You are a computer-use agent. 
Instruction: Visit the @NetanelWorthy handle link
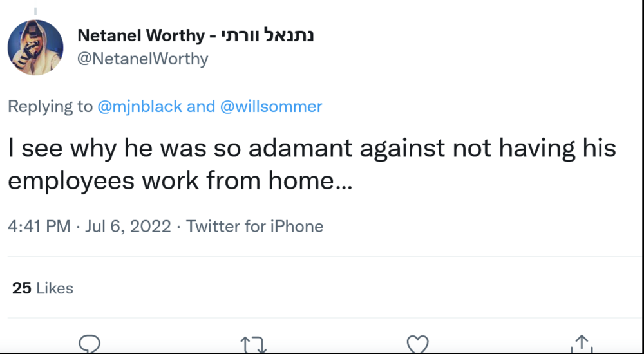point(142,59)
